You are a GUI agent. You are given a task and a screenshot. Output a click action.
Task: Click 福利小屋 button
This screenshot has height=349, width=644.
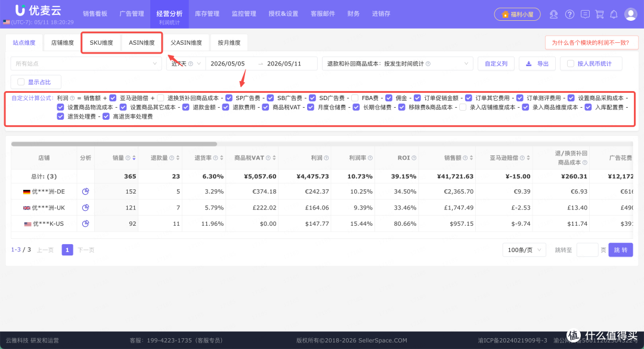(x=518, y=14)
